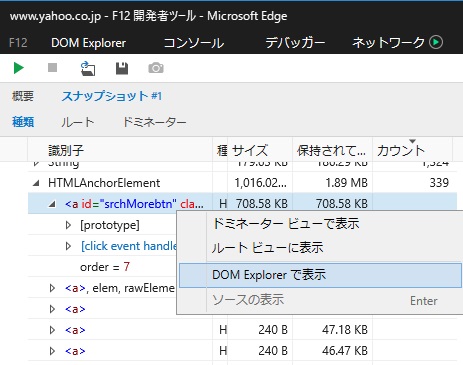
Task: Select the HTMLAnchorElement row label
Action: click(104, 183)
